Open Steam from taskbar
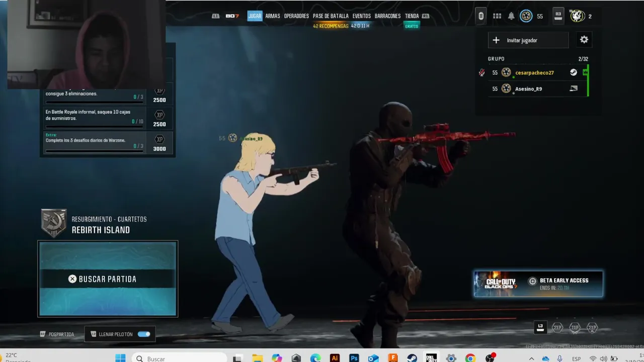The width and height of the screenshot is (644, 362). (x=412, y=358)
